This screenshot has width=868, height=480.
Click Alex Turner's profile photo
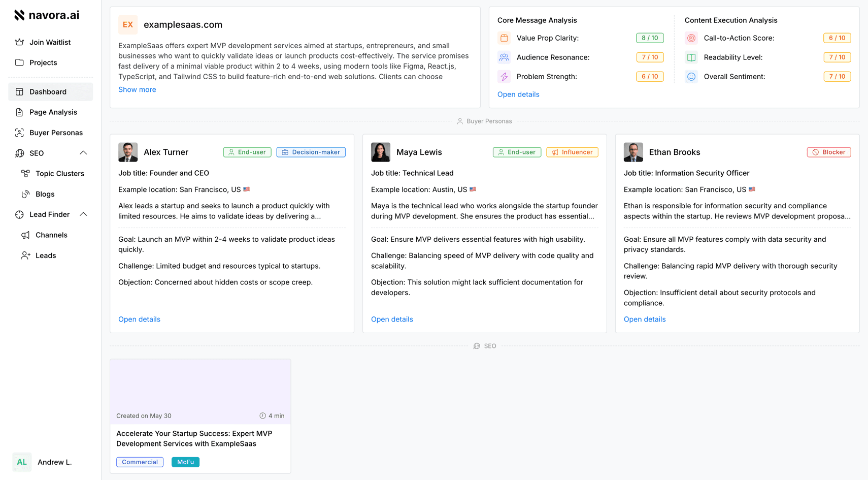coord(127,152)
